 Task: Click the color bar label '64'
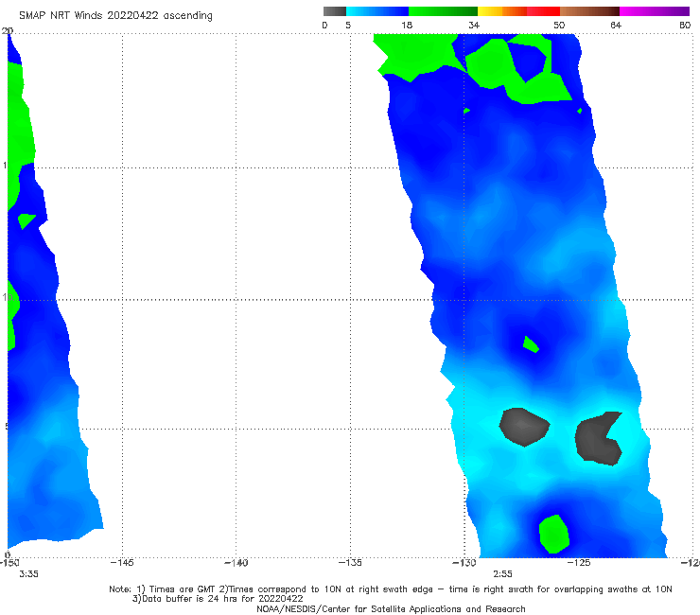coord(616,25)
